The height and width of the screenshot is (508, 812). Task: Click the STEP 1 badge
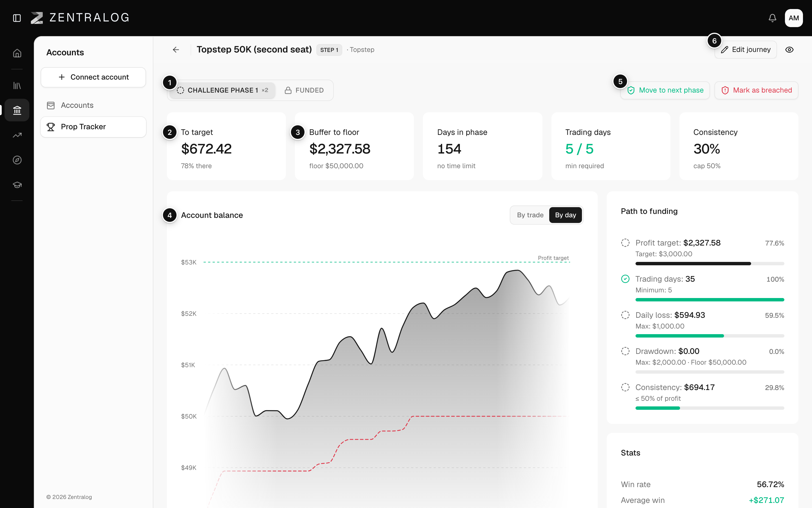pos(329,50)
